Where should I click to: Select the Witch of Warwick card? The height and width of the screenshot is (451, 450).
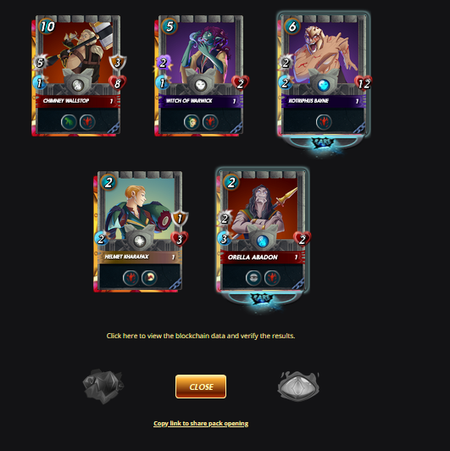pyautogui.click(x=199, y=75)
